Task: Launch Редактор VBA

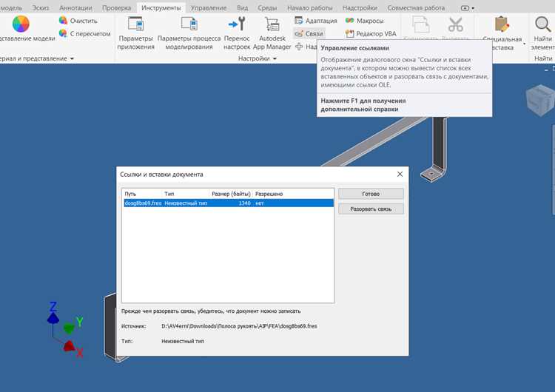Action: pos(371,33)
